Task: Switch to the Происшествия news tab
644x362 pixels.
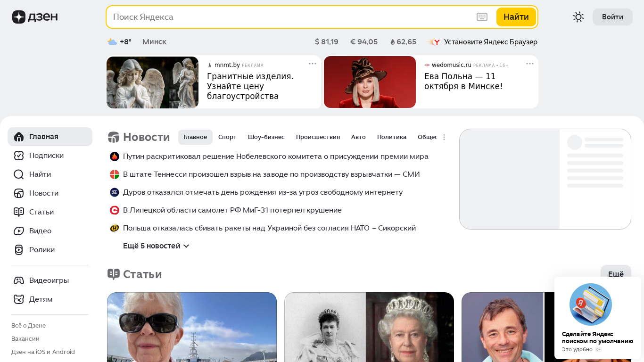Action: tap(318, 137)
